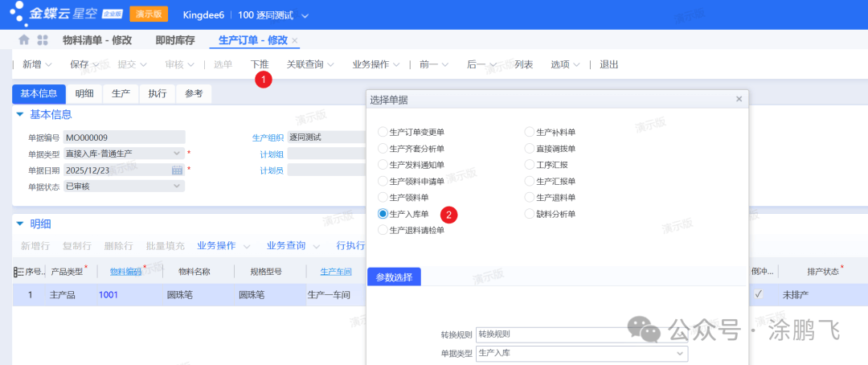Screen dimensions: 868x365
Task: Select the 生产领料单 radio option
Action: coord(383,198)
